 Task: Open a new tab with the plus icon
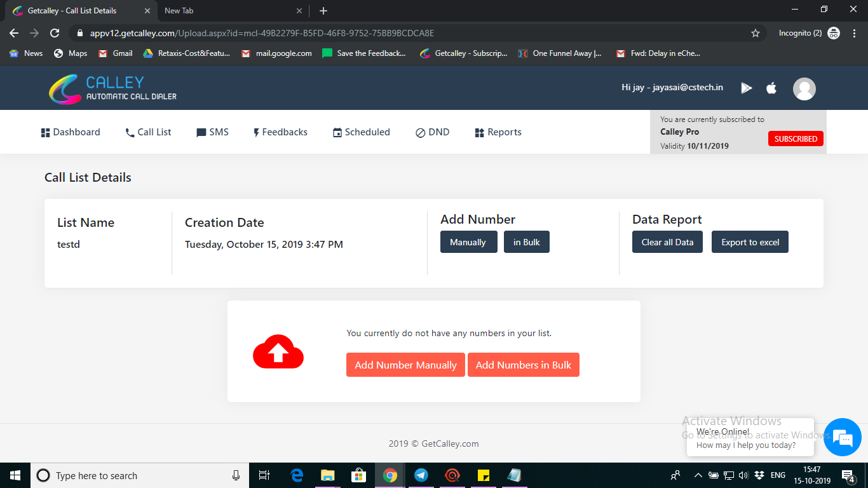pos(323,11)
